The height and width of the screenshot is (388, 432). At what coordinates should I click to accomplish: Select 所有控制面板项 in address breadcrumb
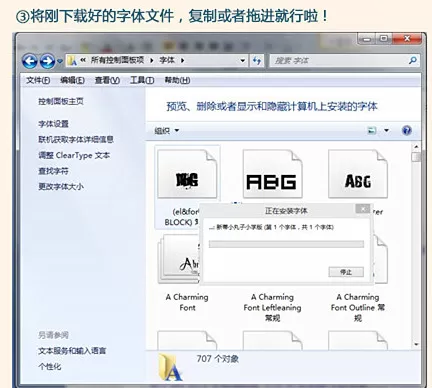117,60
